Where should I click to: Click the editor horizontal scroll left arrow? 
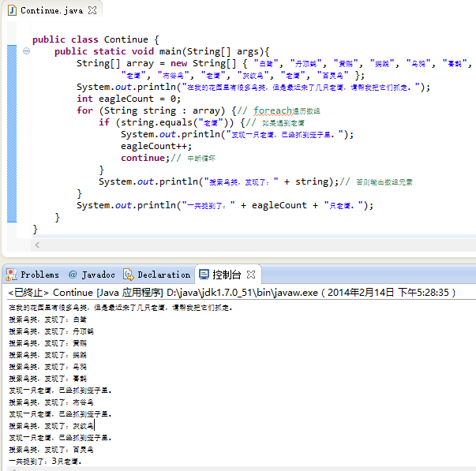coord(37,245)
